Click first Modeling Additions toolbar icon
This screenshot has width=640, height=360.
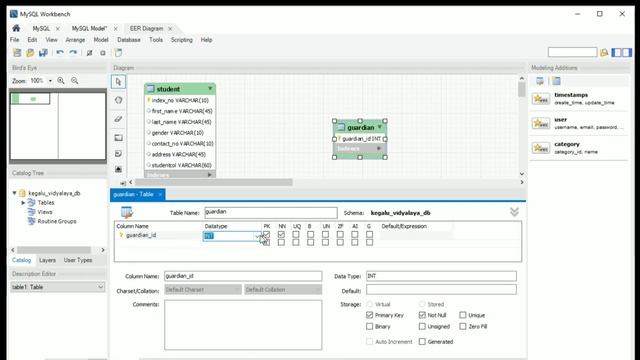pos(540,81)
